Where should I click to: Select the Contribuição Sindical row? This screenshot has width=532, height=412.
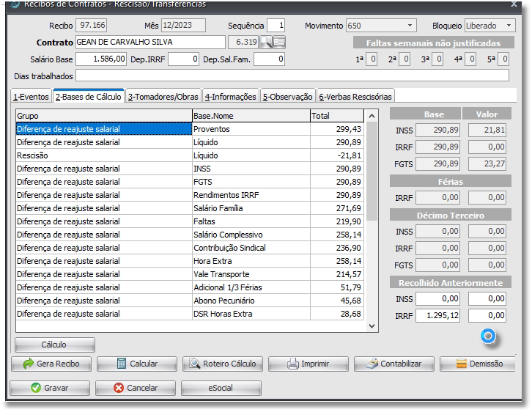(x=190, y=248)
